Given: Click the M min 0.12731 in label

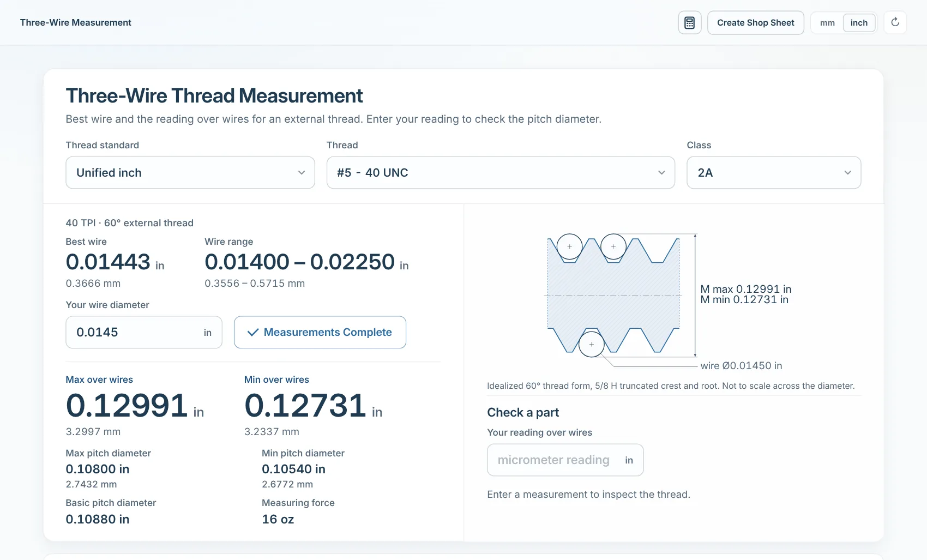Looking at the screenshot, I should (x=744, y=299).
